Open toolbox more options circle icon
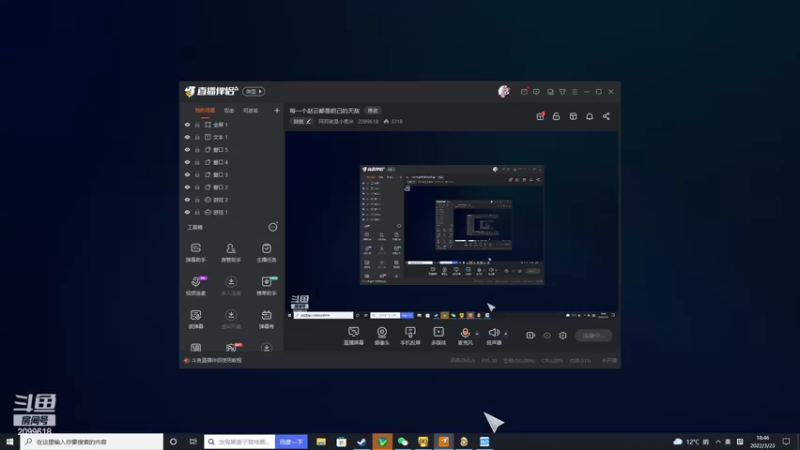This screenshot has width=800, height=450. (x=273, y=227)
